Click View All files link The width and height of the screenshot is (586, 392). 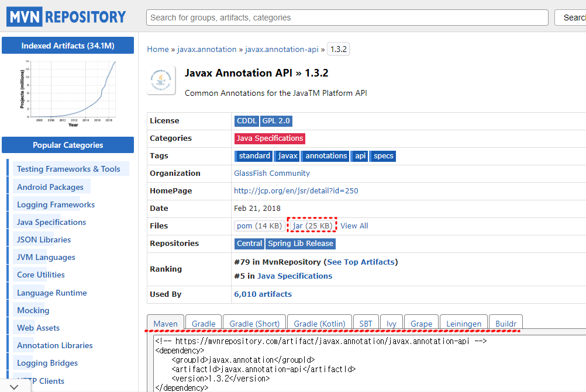354,226
